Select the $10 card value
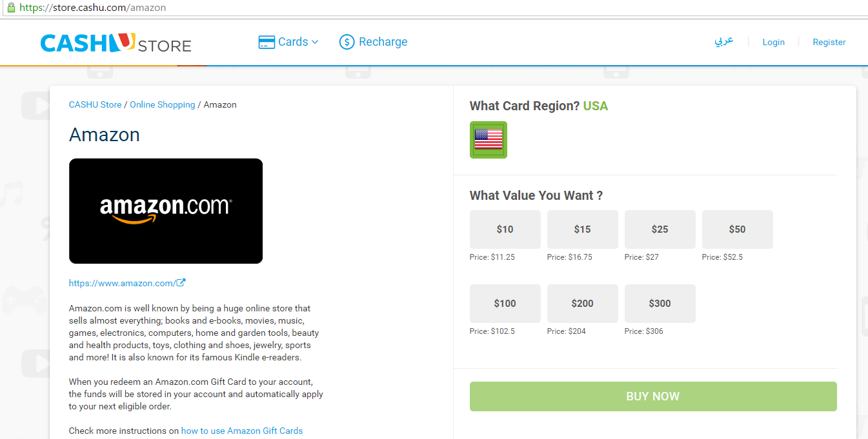The height and width of the screenshot is (439, 868). (505, 229)
